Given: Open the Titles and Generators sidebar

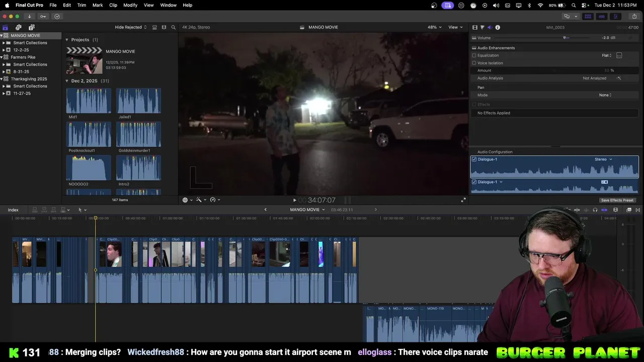Looking at the screenshot, I should (x=32, y=27).
